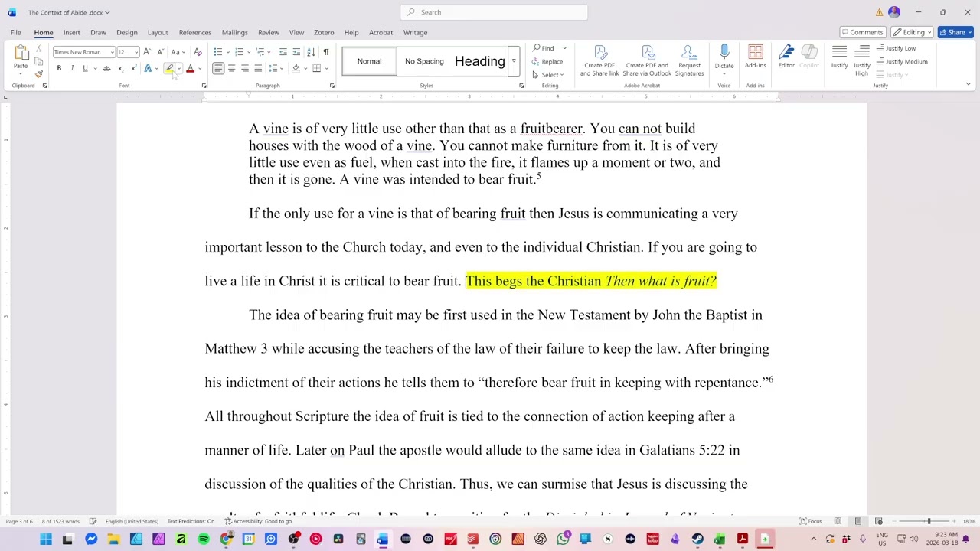980x551 pixels.
Task: Click the Comments button
Action: tap(862, 32)
